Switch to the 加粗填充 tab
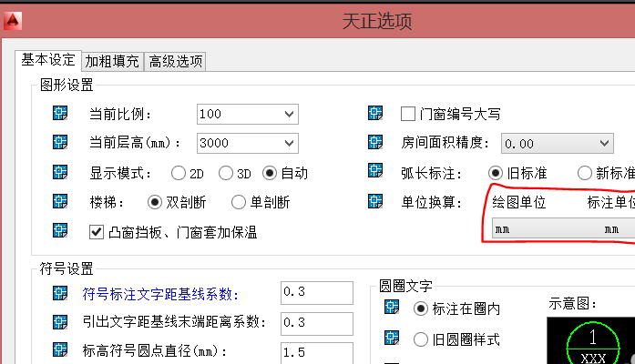This screenshot has width=635, height=364. 112,62
